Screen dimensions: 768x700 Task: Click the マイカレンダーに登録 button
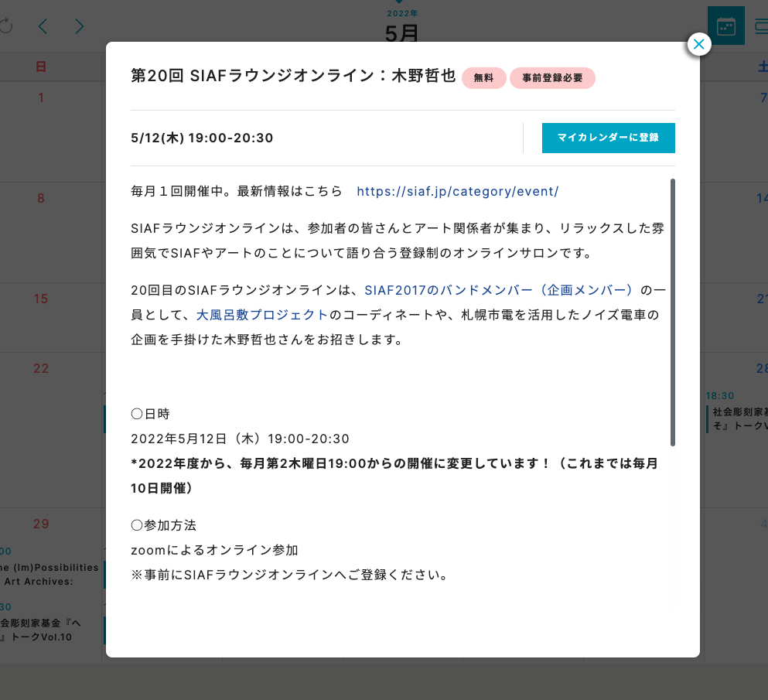(608, 138)
